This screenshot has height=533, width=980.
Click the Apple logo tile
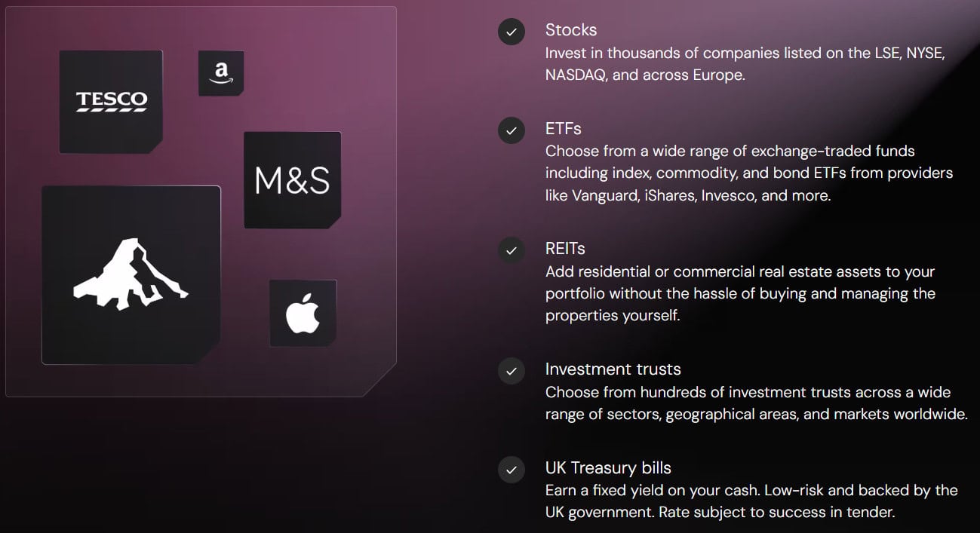(303, 314)
